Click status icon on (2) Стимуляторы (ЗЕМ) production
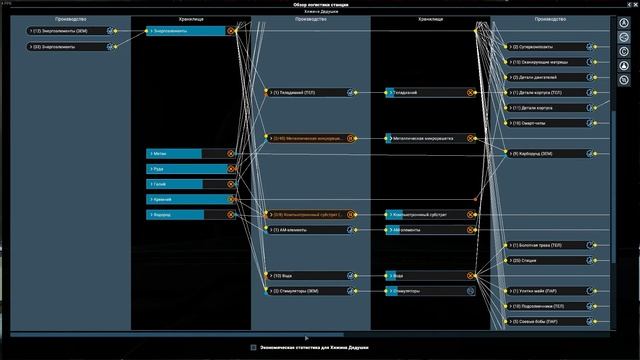 click(350, 291)
